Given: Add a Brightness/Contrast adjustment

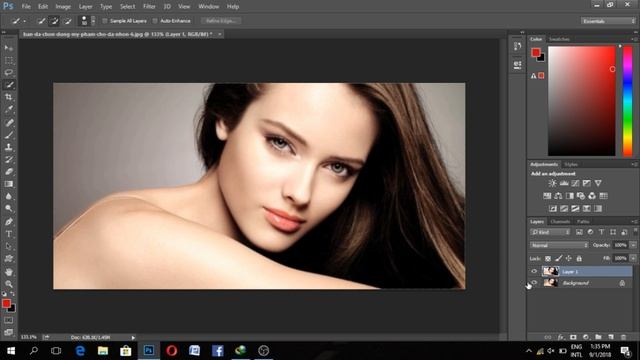Looking at the screenshot, I should tap(552, 183).
